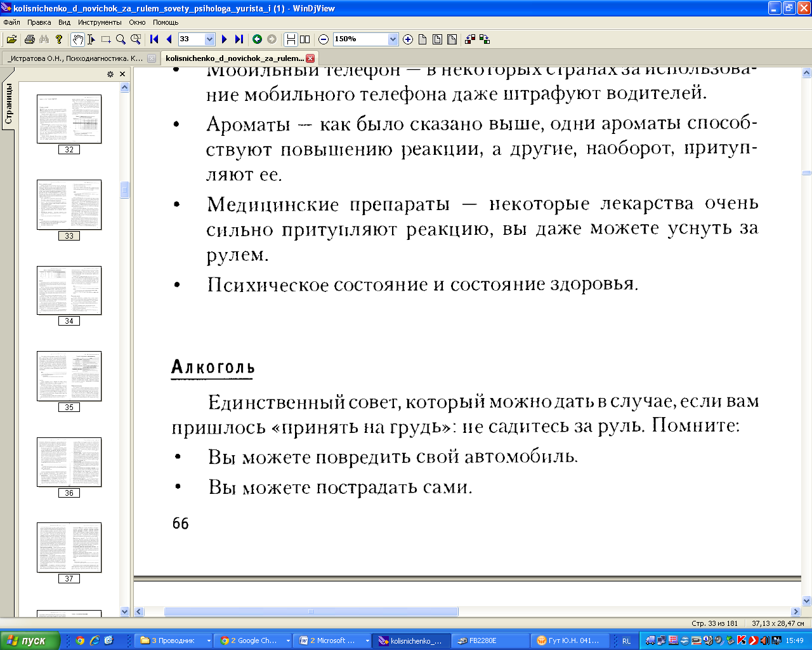Select the magnifying glass zoom tool
Viewport: 812px width, 650px height.
[x=121, y=39]
